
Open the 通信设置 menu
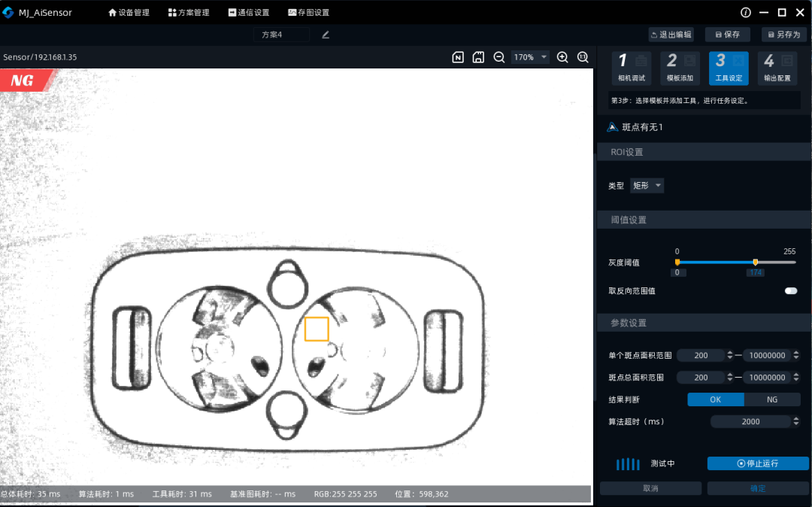pos(249,12)
